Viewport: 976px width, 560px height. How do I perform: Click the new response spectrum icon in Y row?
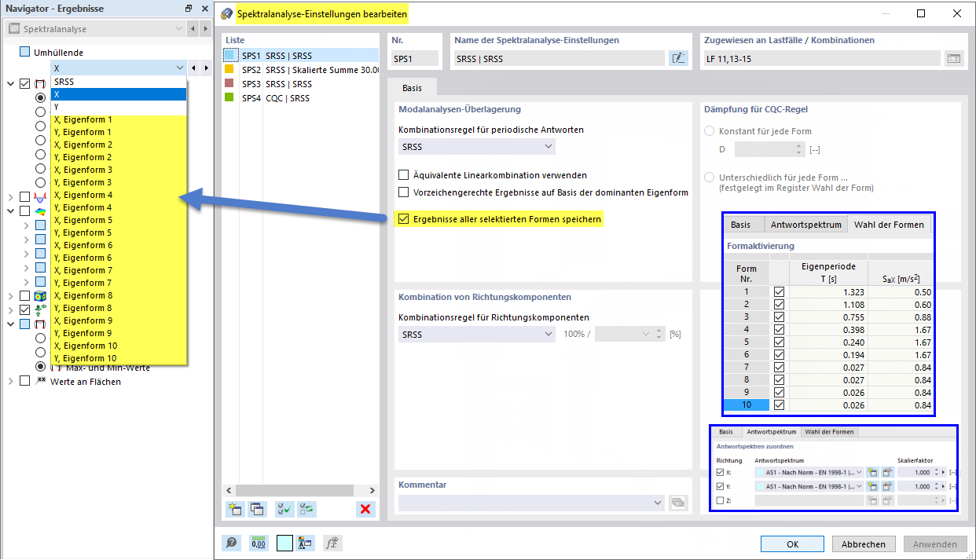(x=872, y=486)
